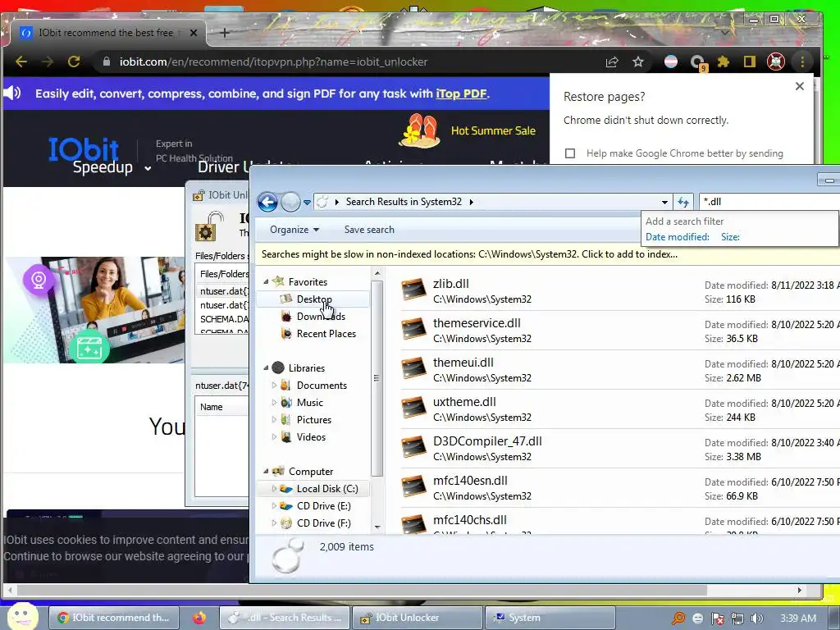The height and width of the screenshot is (630, 840).
Task: Select Pictures library
Action: coord(314,420)
